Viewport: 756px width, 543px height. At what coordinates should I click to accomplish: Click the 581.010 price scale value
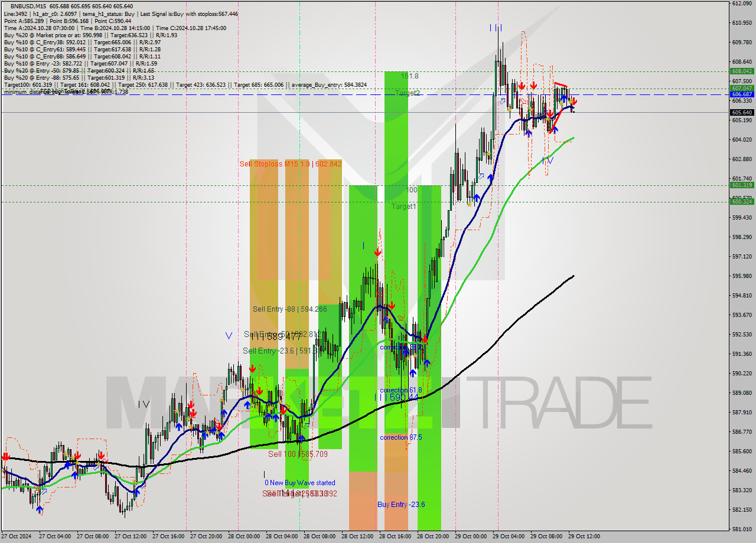tap(741, 529)
